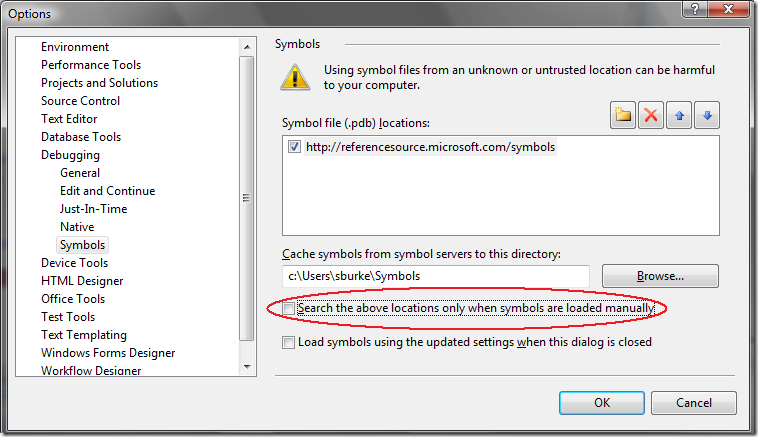The image size is (758, 437).
Task: Dismiss dialog with the Cancel button
Action: (x=694, y=403)
